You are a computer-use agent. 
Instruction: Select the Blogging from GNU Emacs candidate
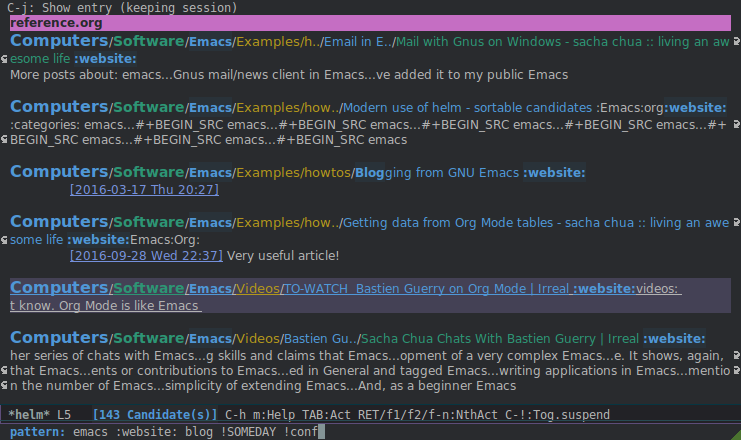(x=298, y=173)
